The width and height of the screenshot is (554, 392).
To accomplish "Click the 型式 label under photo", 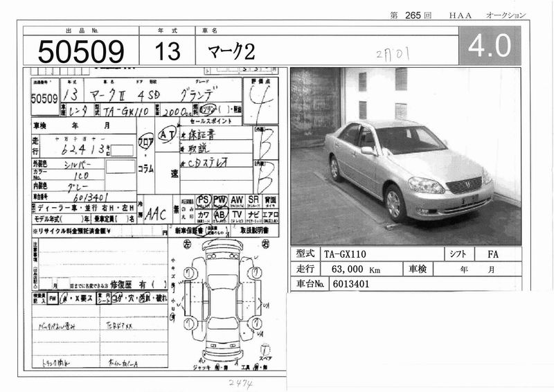I will 305,253.
